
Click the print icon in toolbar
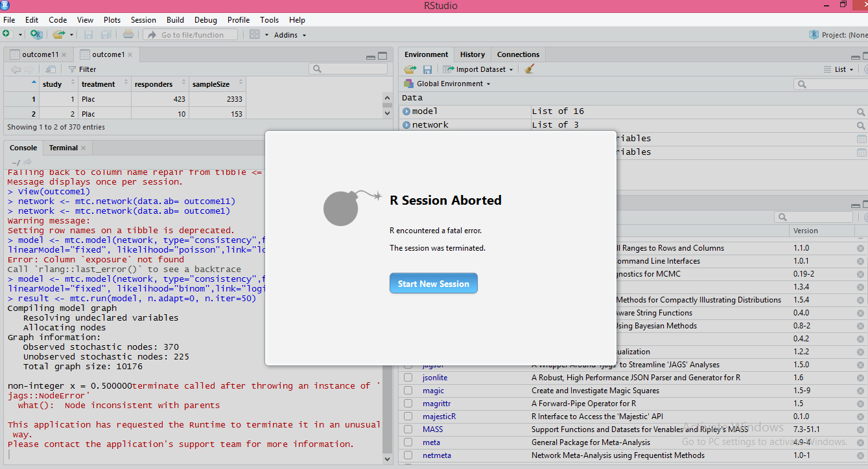[x=128, y=34]
